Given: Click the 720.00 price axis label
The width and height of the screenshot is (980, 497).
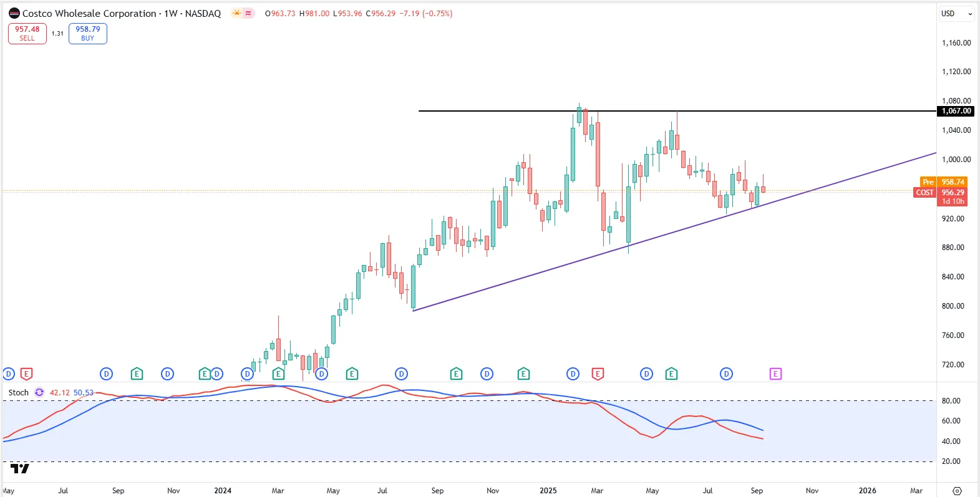Looking at the screenshot, I should (953, 364).
